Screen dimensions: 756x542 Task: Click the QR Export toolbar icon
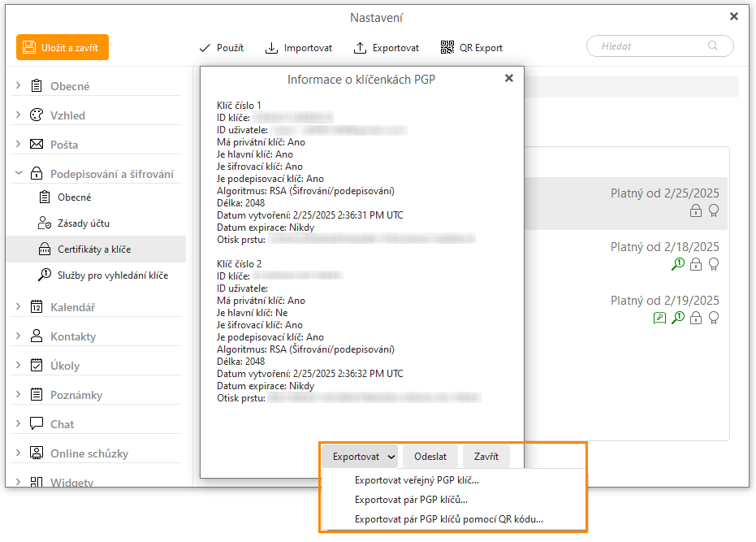click(447, 48)
